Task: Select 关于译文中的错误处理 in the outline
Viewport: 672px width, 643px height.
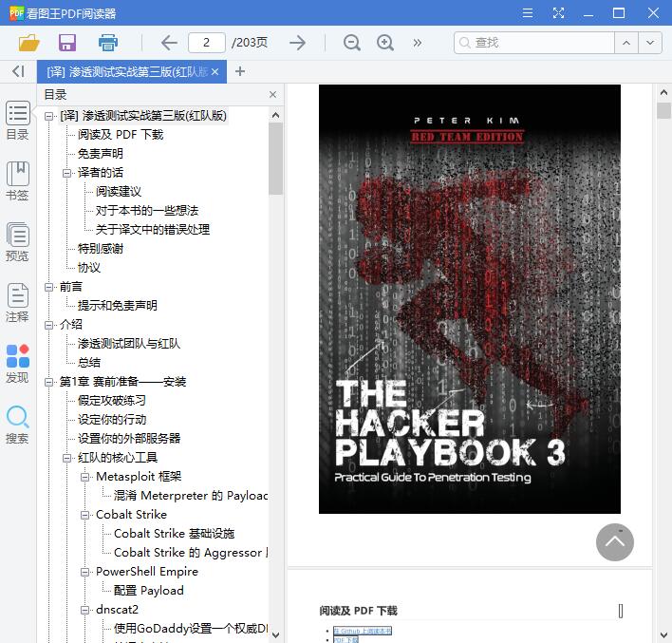Action: (153, 230)
